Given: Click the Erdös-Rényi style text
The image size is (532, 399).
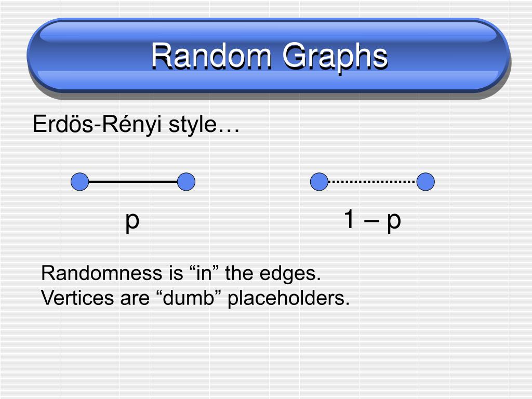Looking at the screenshot, I should (x=136, y=125).
